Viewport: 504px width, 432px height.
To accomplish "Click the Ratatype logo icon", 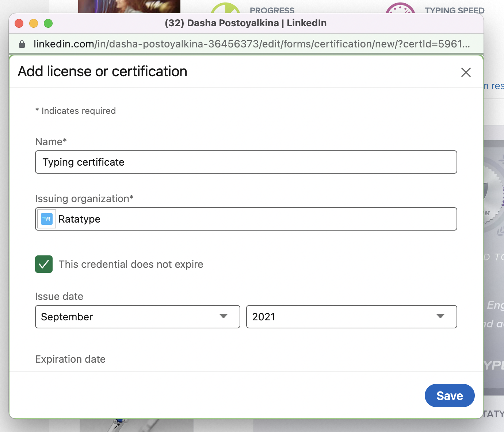I will coord(47,219).
